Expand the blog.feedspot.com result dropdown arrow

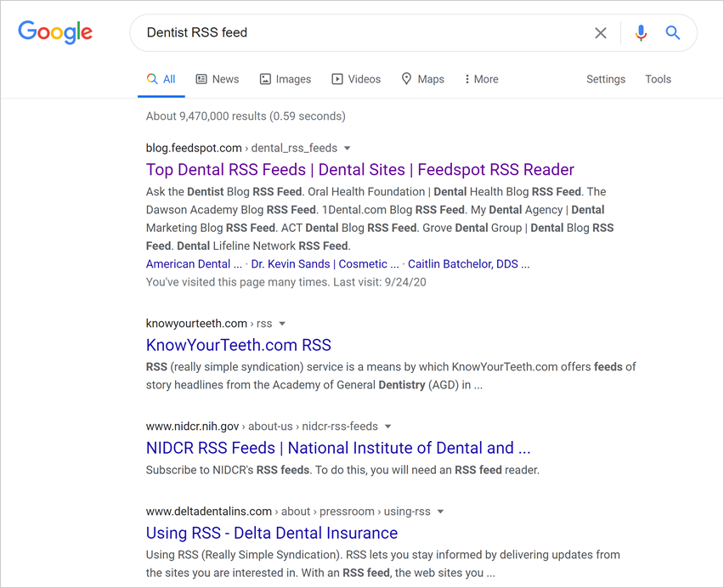click(x=348, y=149)
